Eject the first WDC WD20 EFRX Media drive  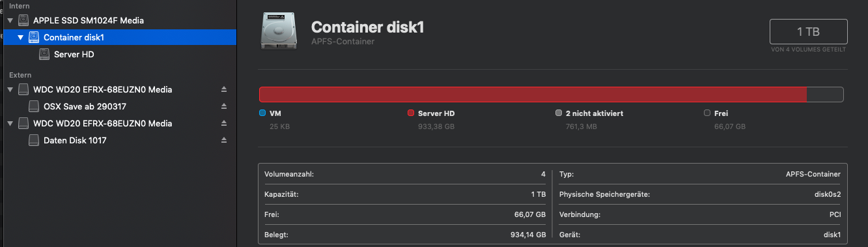pyautogui.click(x=224, y=89)
